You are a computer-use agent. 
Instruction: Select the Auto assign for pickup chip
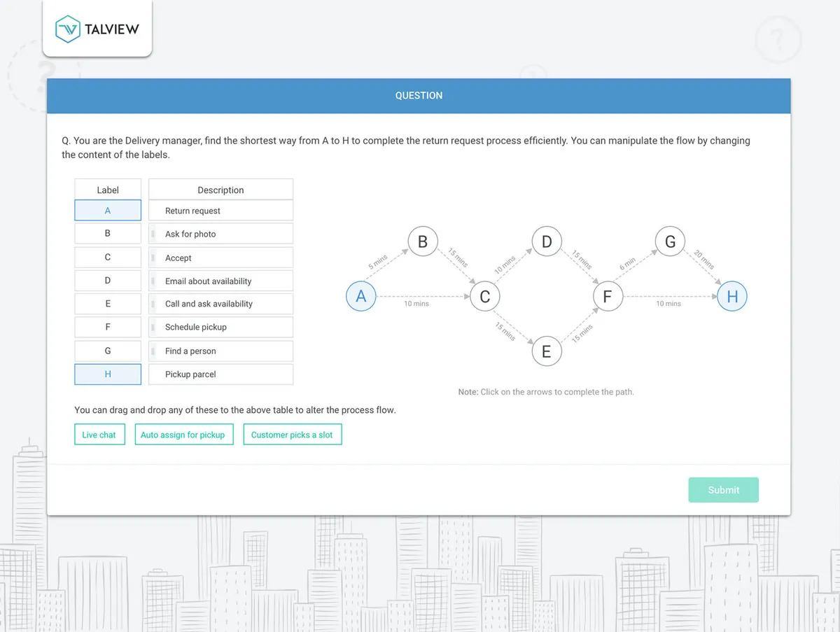click(183, 435)
